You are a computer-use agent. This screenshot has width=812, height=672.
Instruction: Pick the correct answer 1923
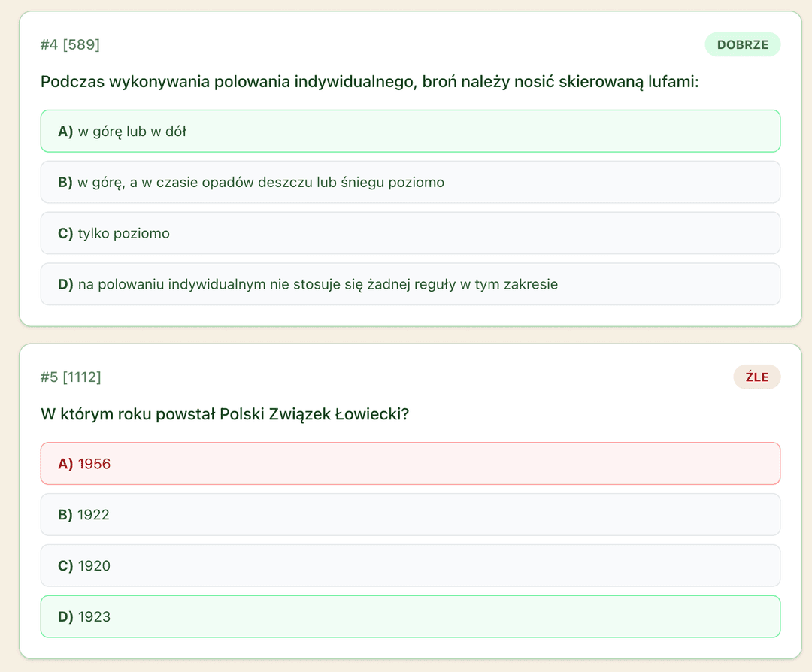coord(410,617)
